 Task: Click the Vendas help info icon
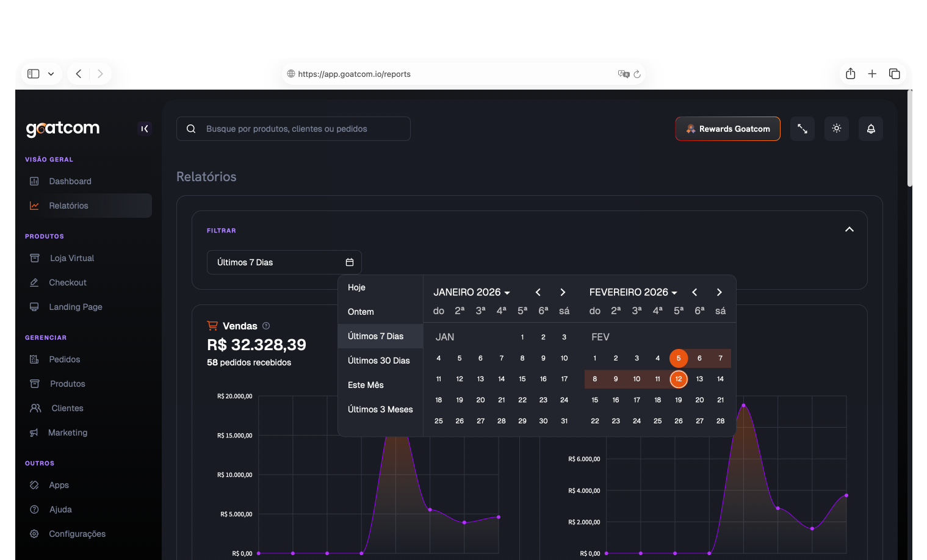tap(266, 326)
